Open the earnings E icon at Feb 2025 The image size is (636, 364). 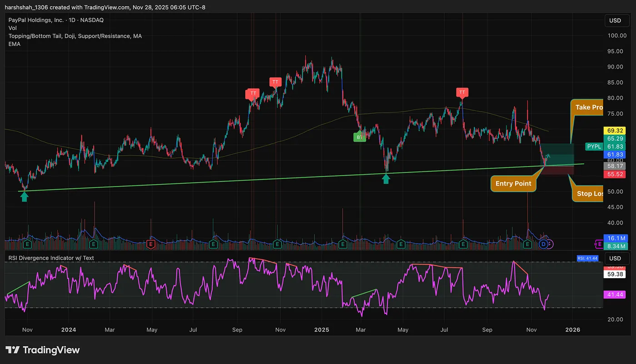point(343,244)
